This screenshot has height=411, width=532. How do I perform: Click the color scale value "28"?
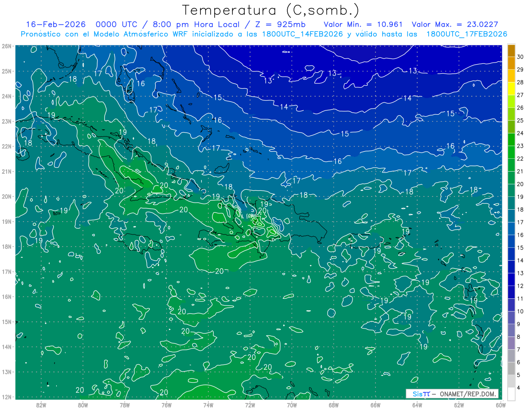coord(520,82)
